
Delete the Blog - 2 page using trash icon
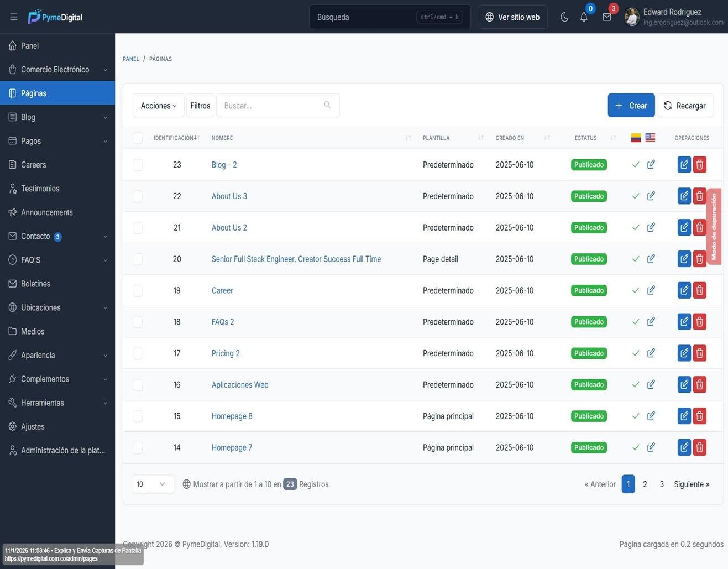pyautogui.click(x=699, y=164)
